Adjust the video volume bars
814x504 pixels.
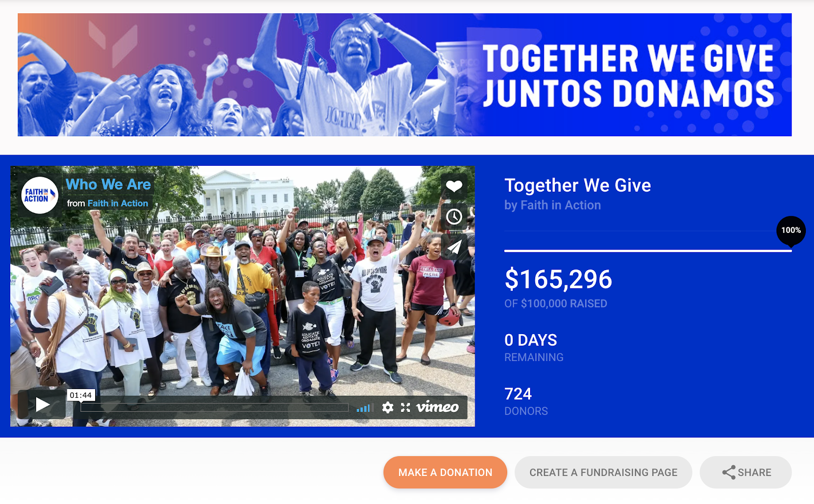point(364,408)
